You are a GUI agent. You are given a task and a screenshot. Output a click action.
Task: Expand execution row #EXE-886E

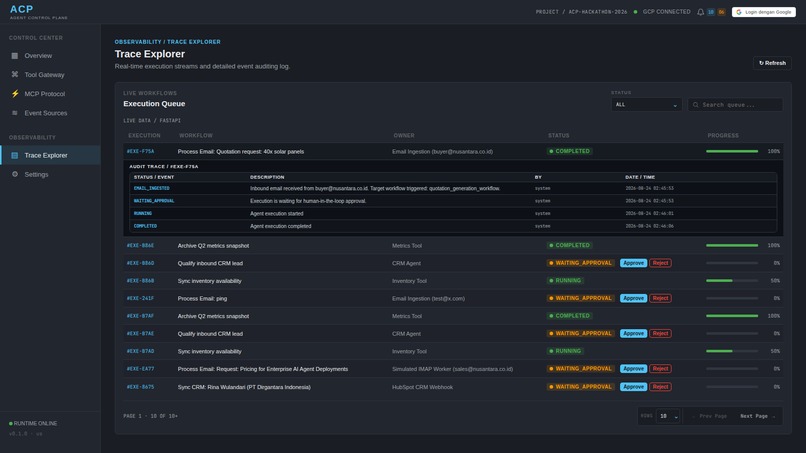point(454,245)
